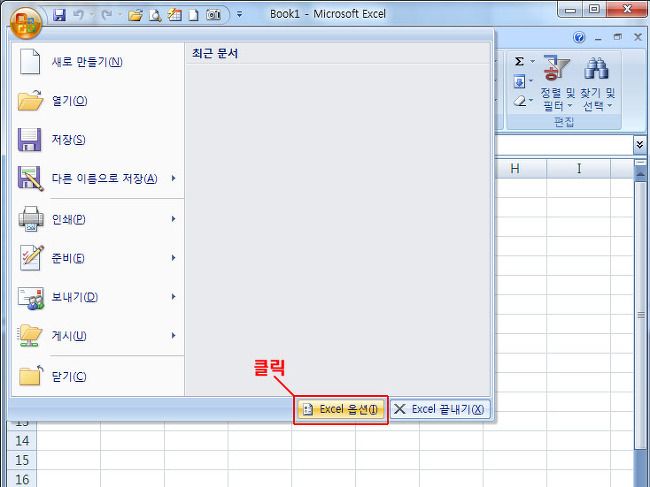Expand the 인쇄 submenu arrow
650x487 pixels.
point(174,219)
